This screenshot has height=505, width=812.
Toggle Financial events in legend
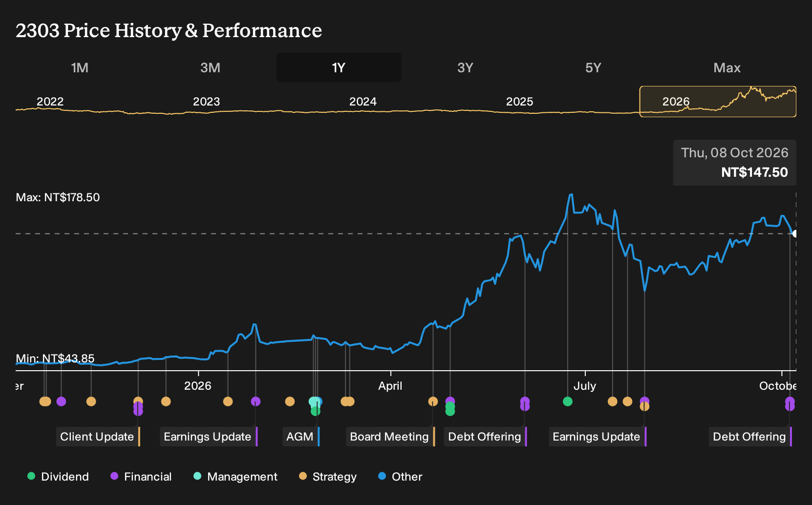[141, 477]
